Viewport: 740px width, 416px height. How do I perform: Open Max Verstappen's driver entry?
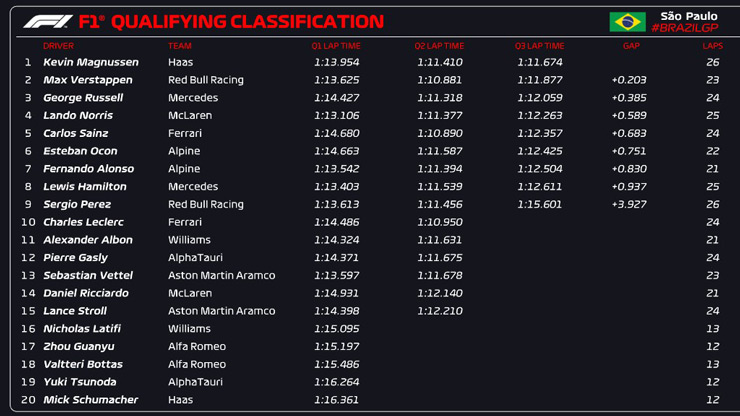click(x=88, y=80)
